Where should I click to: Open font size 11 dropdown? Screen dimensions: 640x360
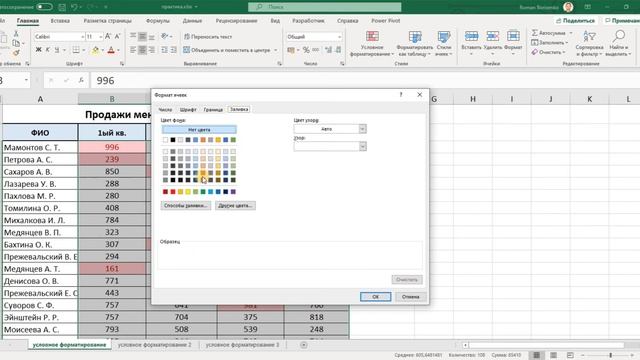(100, 37)
